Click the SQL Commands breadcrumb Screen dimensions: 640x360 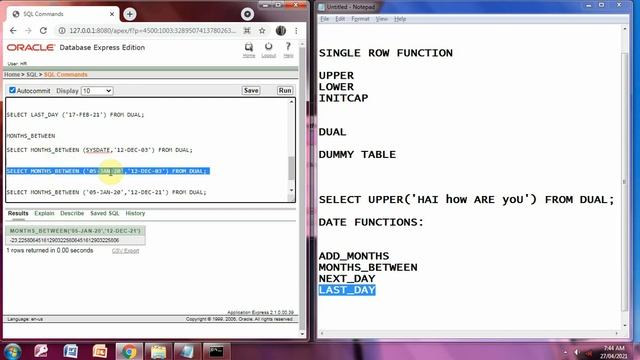65,75
